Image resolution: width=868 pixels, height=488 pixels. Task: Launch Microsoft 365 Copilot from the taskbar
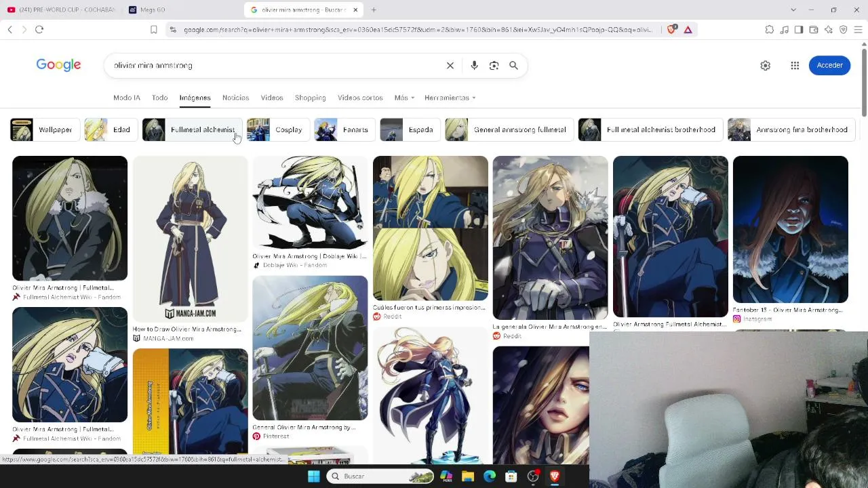click(446, 476)
